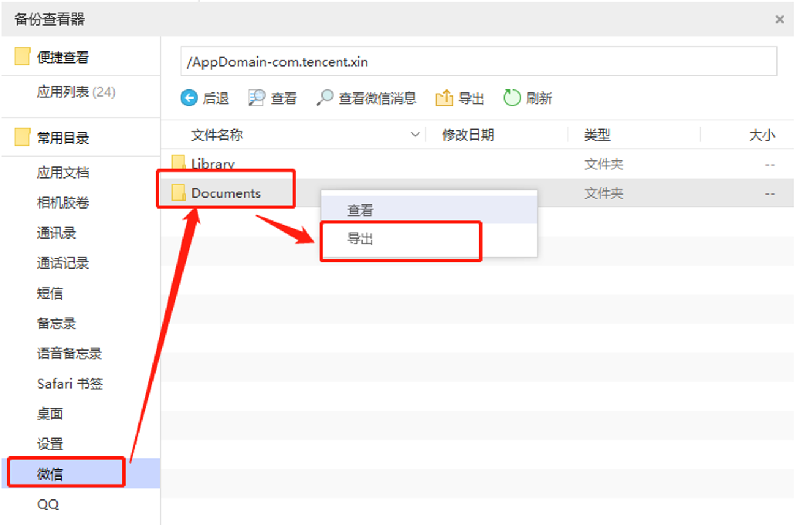
Task: Click the Library folder name
Action: 212,164
